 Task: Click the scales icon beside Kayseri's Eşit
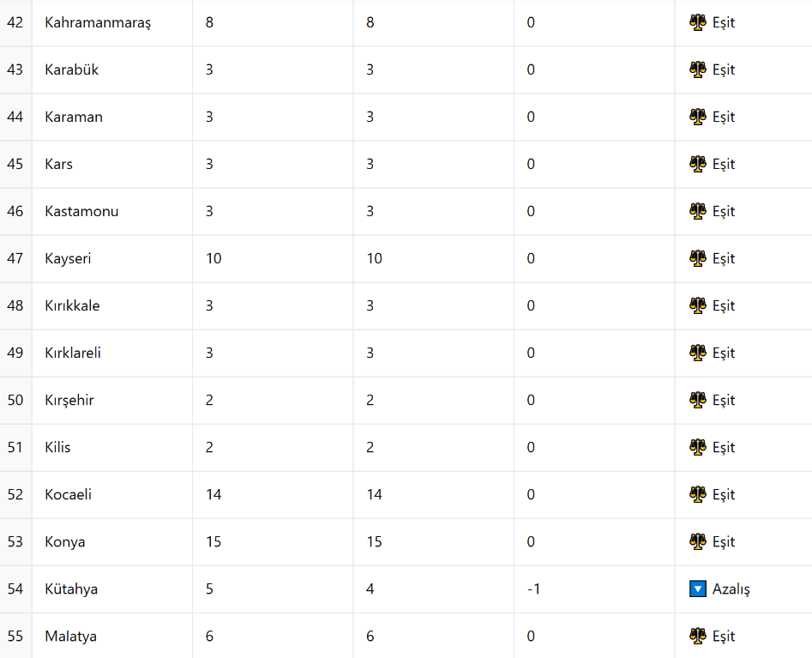(x=698, y=258)
